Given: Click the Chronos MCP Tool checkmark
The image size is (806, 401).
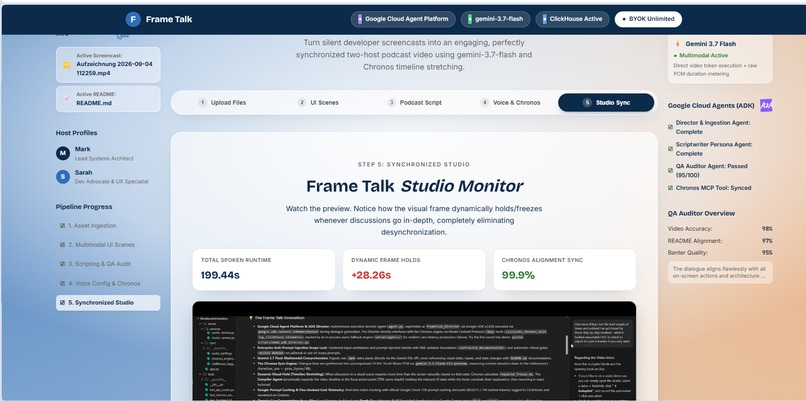Looking at the screenshot, I should pos(670,188).
